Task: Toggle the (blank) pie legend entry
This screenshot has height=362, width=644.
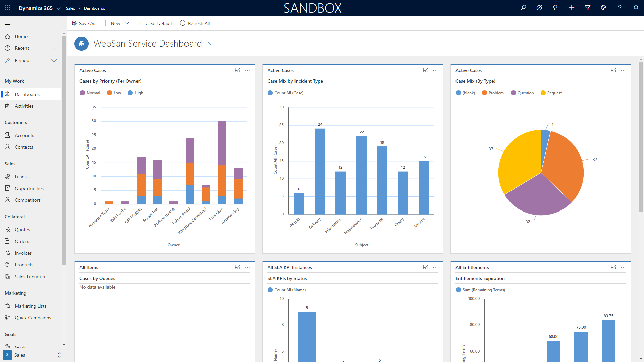Action: 465,93
